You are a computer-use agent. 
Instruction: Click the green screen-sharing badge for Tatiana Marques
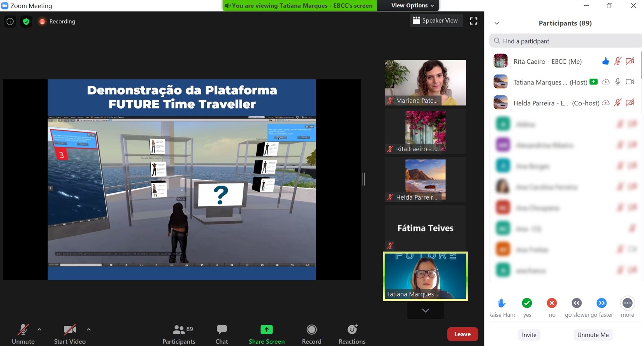pyautogui.click(x=593, y=82)
